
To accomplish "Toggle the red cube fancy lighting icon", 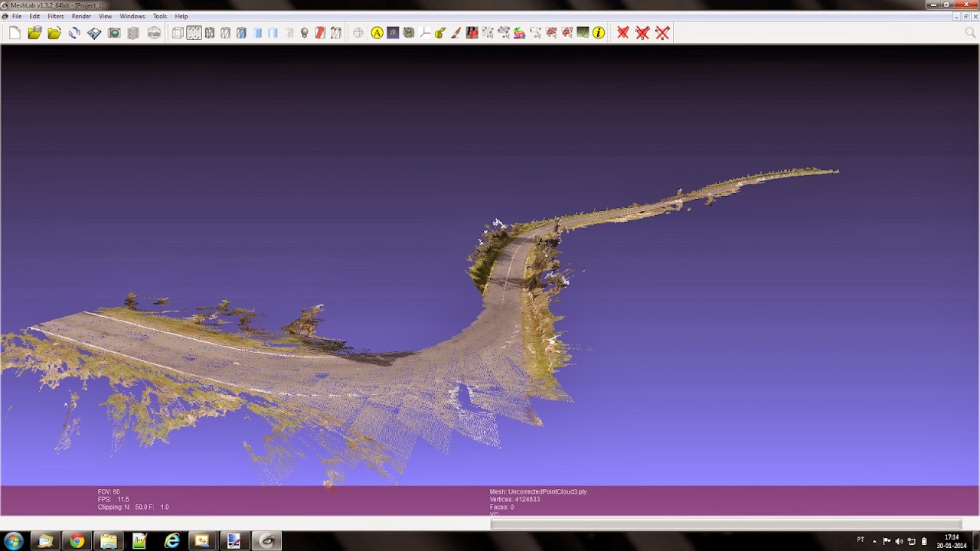I will click(x=320, y=33).
